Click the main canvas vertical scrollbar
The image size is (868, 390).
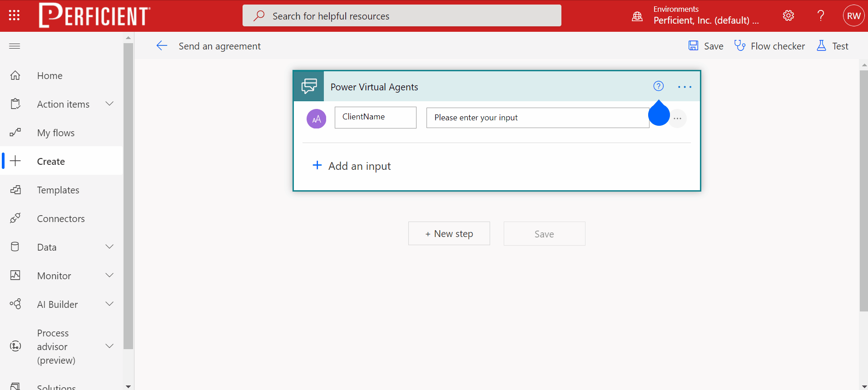(x=864, y=191)
